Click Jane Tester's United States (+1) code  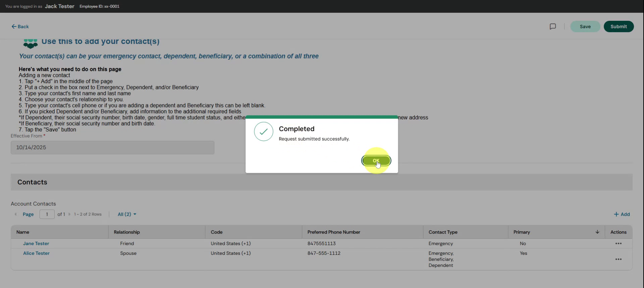pos(230,243)
